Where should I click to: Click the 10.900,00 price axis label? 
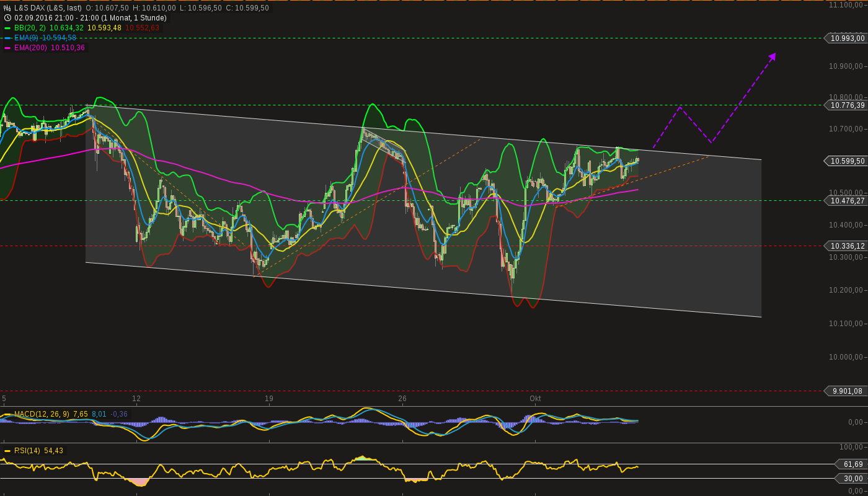[x=846, y=66]
